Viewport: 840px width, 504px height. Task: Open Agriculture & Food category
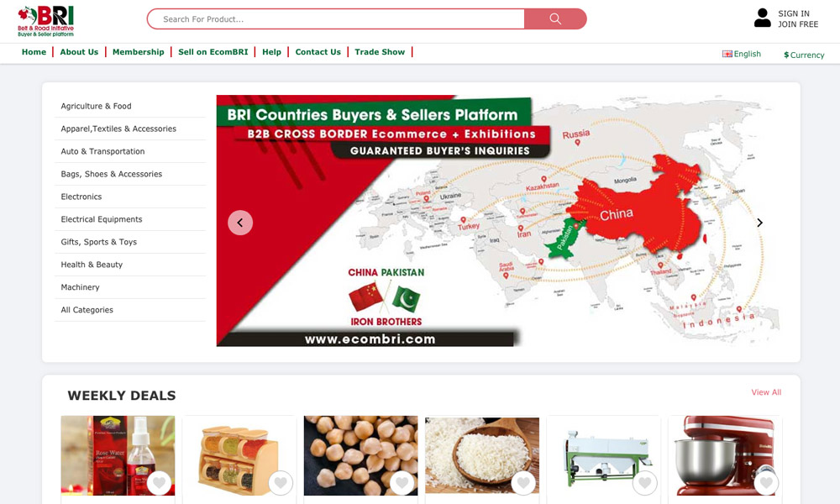pyautogui.click(x=96, y=106)
